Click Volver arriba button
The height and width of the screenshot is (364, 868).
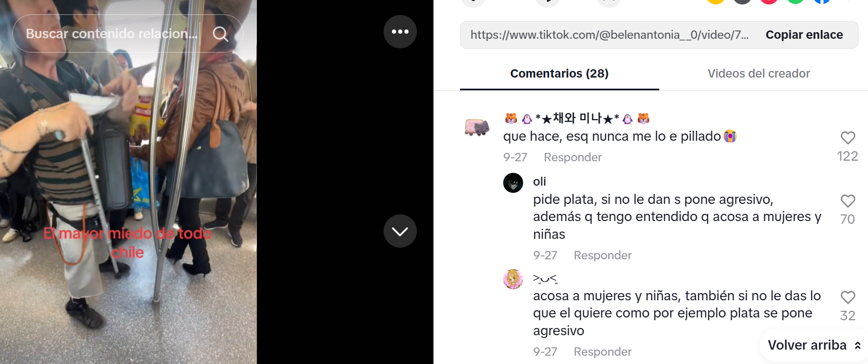(x=814, y=345)
